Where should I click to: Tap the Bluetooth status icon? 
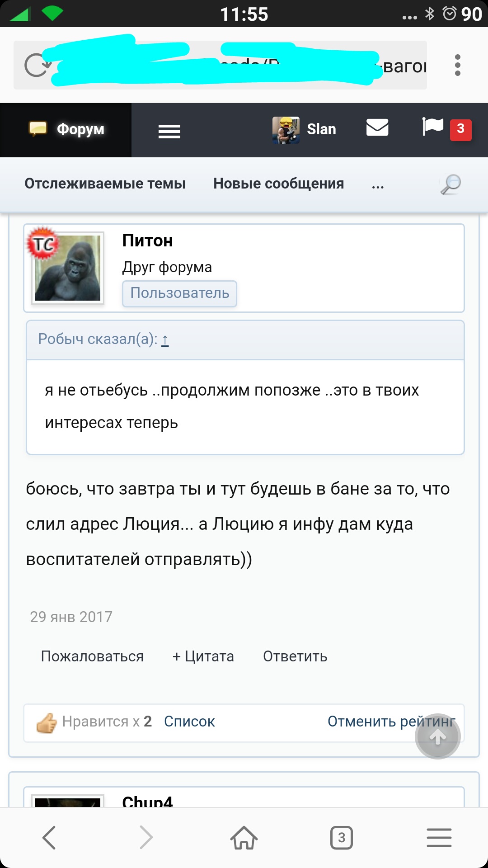point(430,14)
